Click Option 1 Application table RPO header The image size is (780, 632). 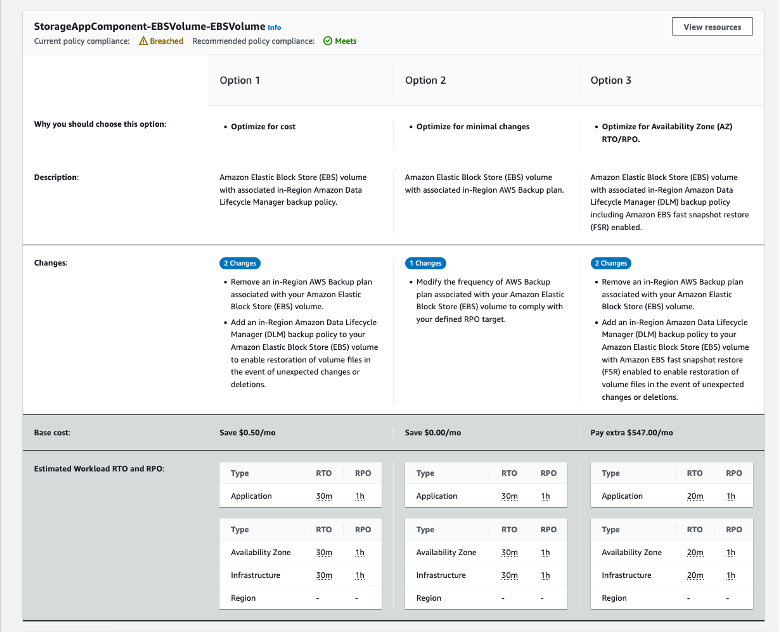(x=363, y=473)
